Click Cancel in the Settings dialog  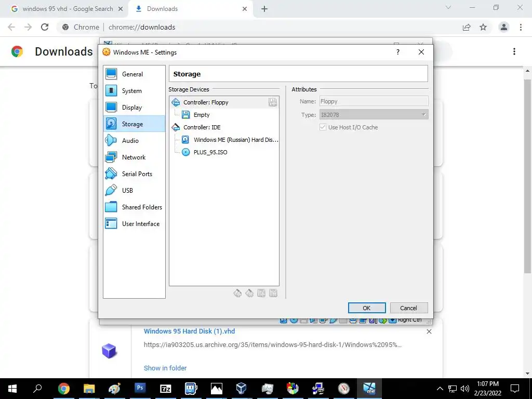click(409, 308)
